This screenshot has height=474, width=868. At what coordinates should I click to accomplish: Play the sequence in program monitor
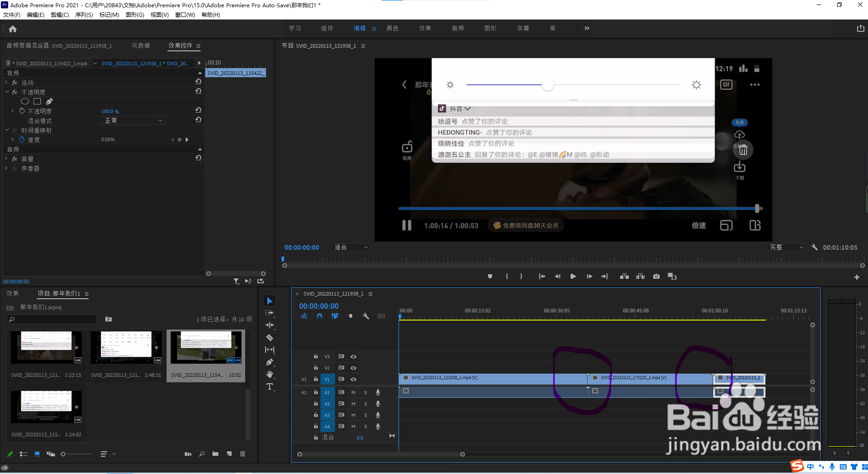573,276
